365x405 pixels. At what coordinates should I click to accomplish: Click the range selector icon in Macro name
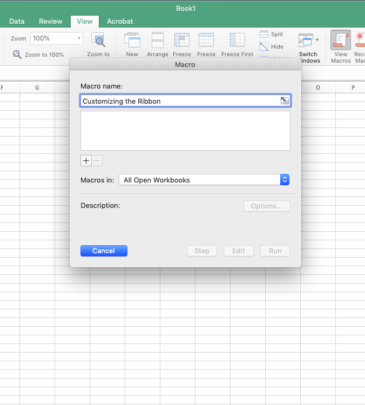[285, 101]
